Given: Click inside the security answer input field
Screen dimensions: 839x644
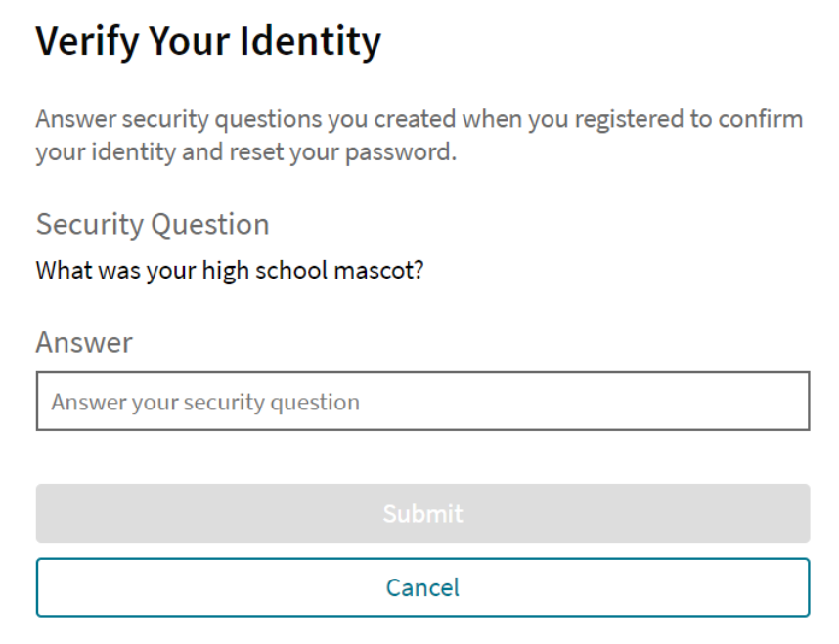Looking at the screenshot, I should tap(420, 401).
